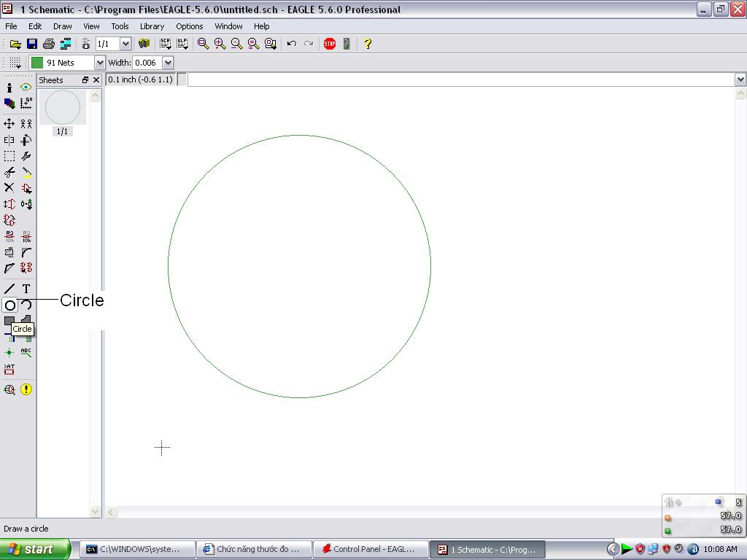The width and height of the screenshot is (747, 560).
Task: Switch to Control Panel - EAGLE taskbar button
Action: click(369, 549)
